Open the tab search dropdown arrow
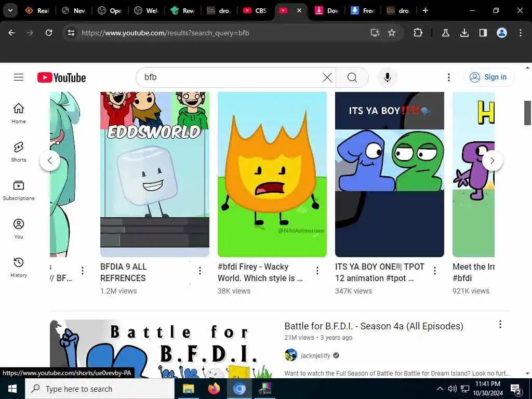The height and width of the screenshot is (399, 532). tap(10, 10)
